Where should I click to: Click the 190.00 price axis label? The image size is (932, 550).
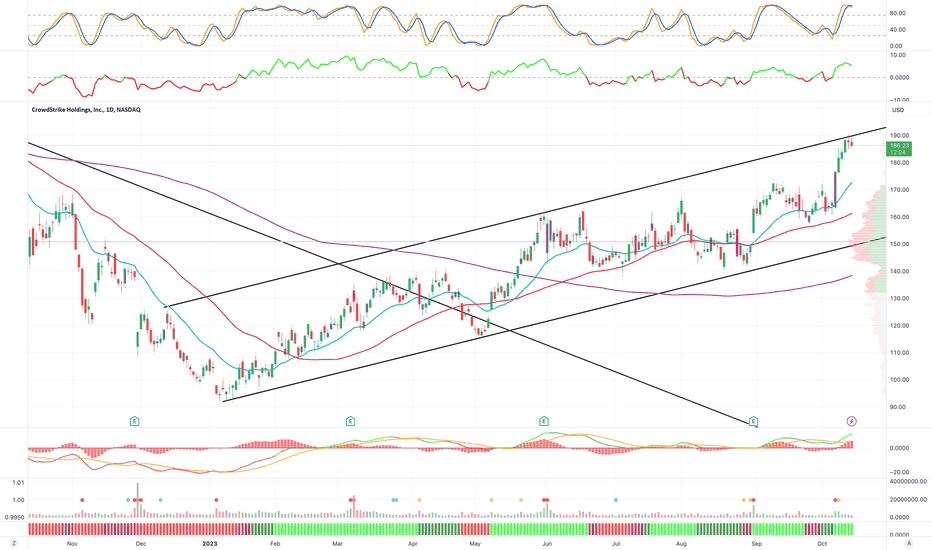tap(899, 136)
